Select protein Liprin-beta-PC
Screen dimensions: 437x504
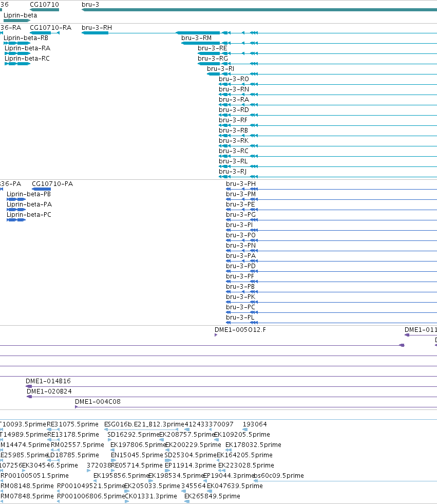(29, 215)
